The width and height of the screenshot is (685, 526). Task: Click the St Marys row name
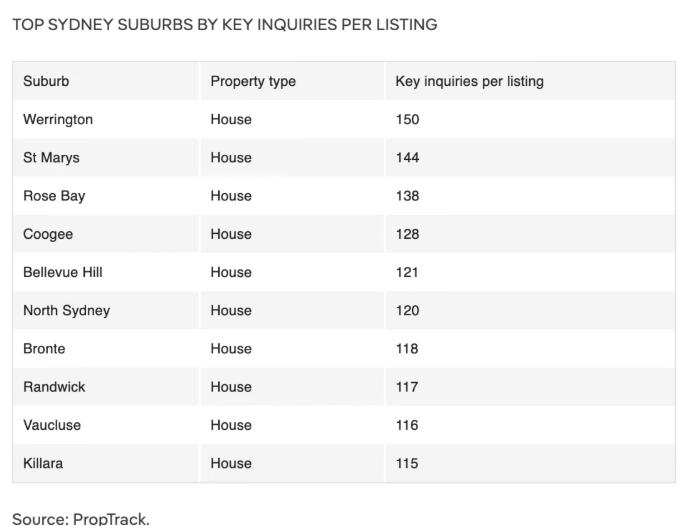(x=51, y=158)
